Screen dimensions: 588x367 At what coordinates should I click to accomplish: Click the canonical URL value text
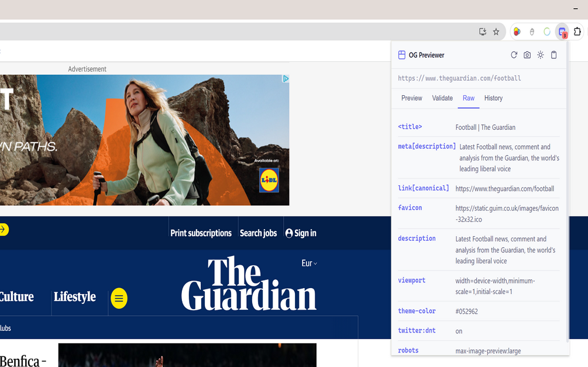505,189
